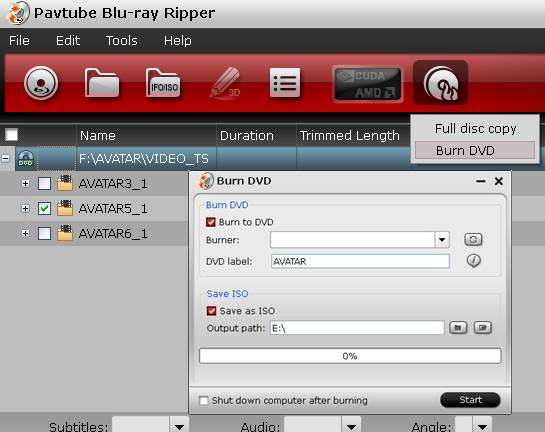This screenshot has height=432, width=545.
Task: Expand the AVATAR5_1 tree item
Action: click(x=25, y=208)
